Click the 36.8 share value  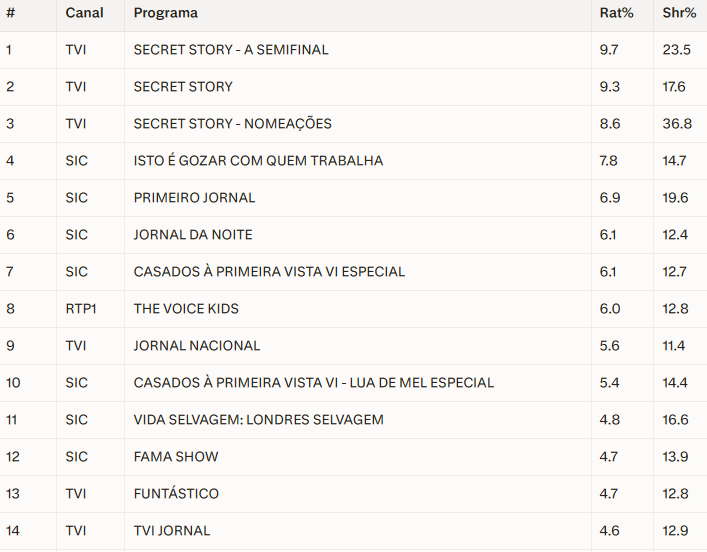(x=676, y=124)
